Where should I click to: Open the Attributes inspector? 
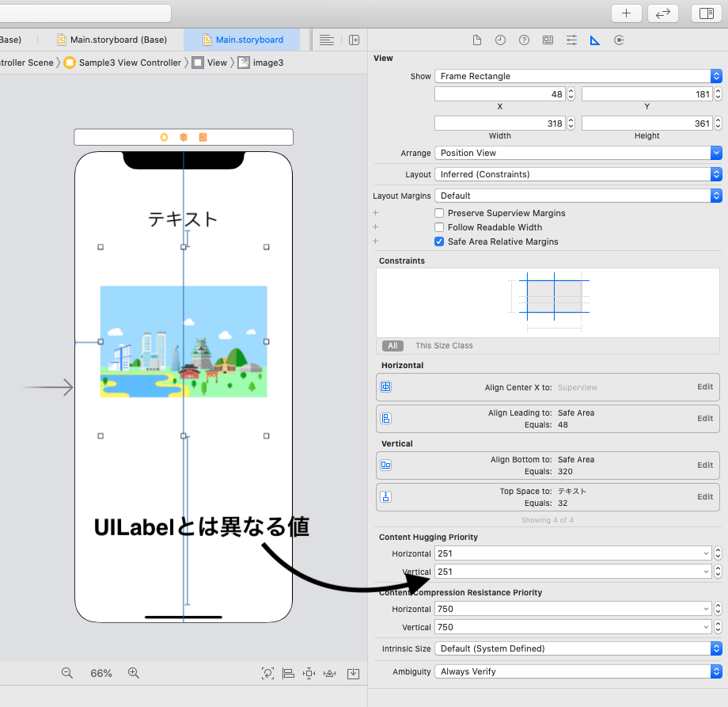[571, 40]
